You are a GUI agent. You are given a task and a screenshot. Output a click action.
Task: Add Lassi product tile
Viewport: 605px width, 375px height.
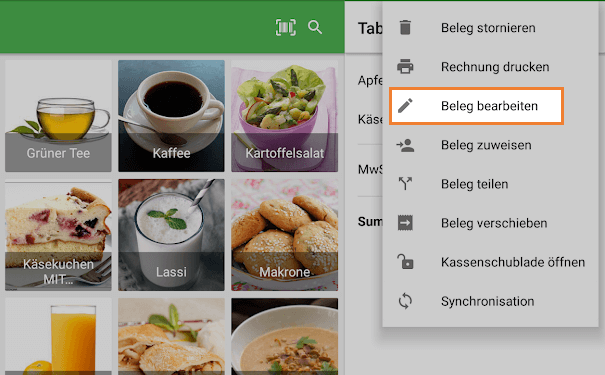coord(171,235)
